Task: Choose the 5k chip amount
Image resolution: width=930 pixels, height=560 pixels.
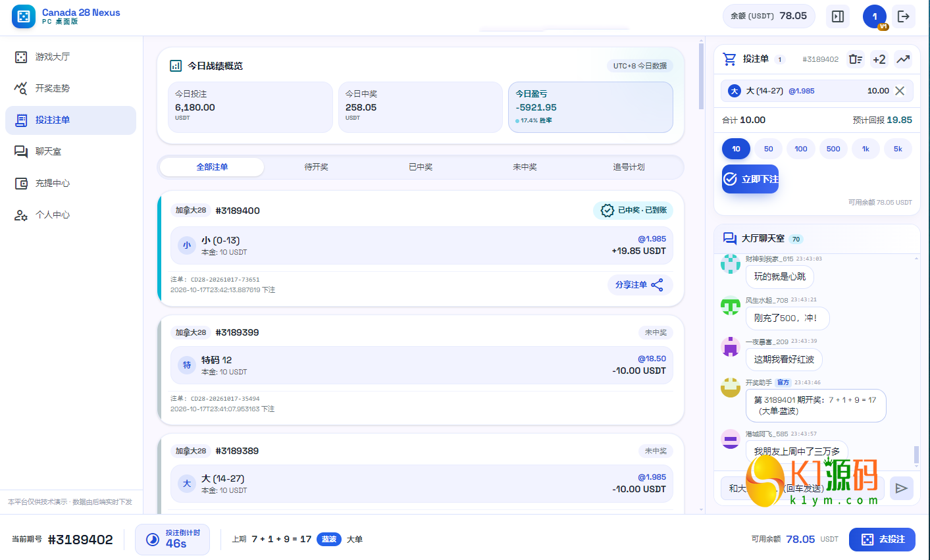Action: (898, 149)
